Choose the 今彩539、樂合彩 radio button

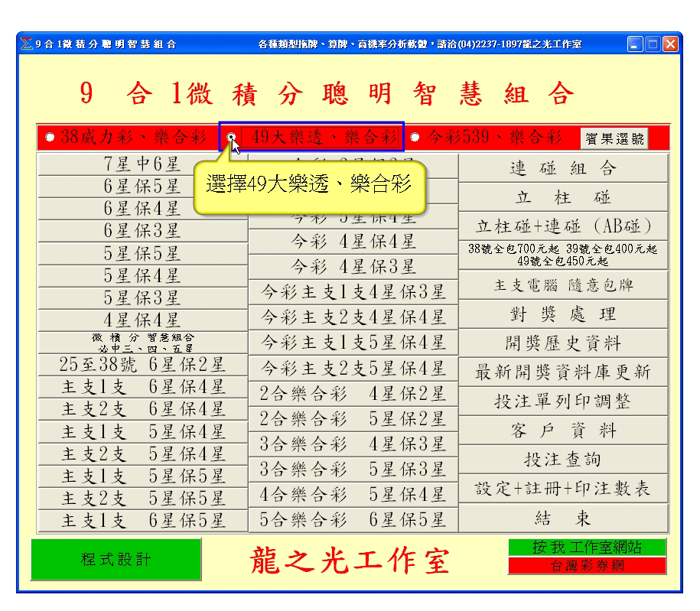coord(415,138)
